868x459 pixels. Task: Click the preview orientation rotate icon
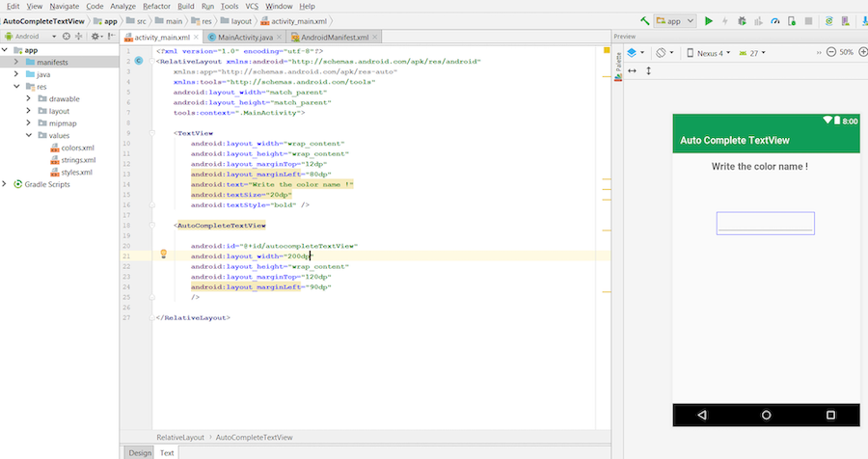click(663, 52)
